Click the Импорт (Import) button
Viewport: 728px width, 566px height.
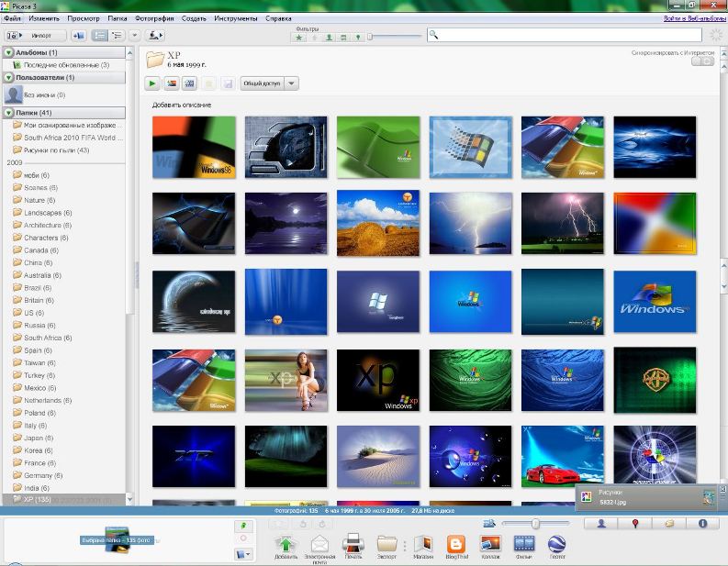34,36
